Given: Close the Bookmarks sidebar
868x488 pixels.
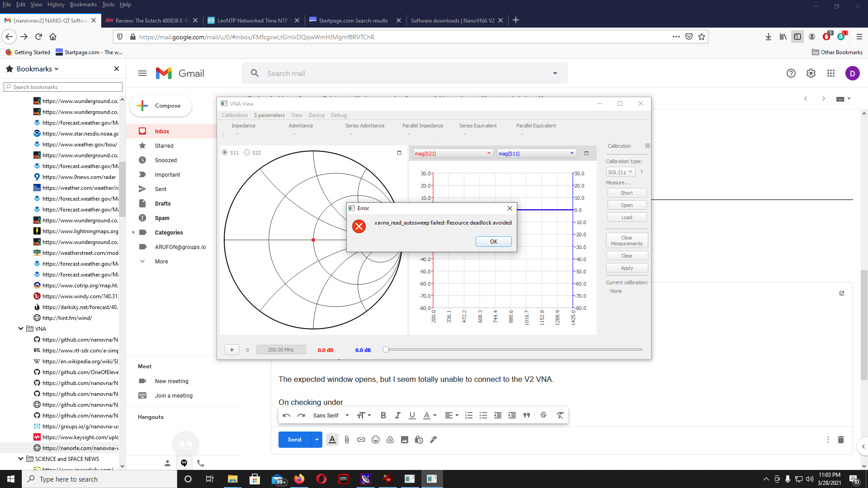Looking at the screenshot, I should tap(117, 69).
